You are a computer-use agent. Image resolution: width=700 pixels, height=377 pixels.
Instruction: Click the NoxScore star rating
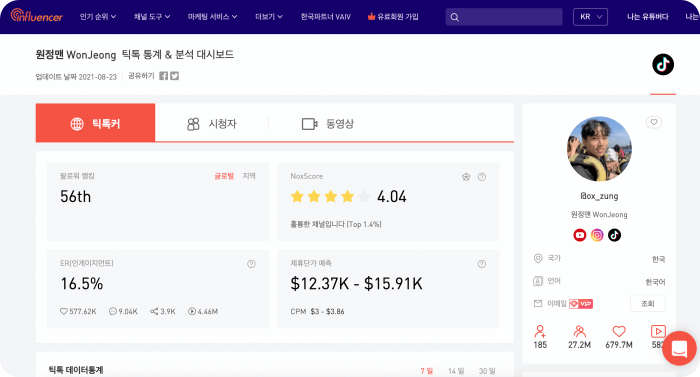point(330,196)
